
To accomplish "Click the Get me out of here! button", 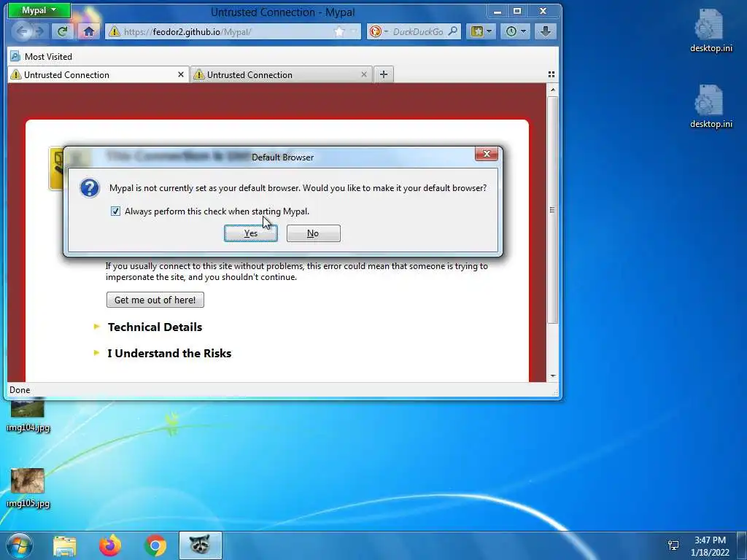I will 155,300.
